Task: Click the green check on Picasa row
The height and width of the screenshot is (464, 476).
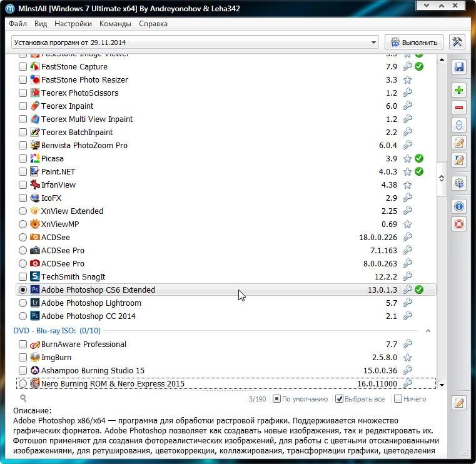Action: point(419,158)
